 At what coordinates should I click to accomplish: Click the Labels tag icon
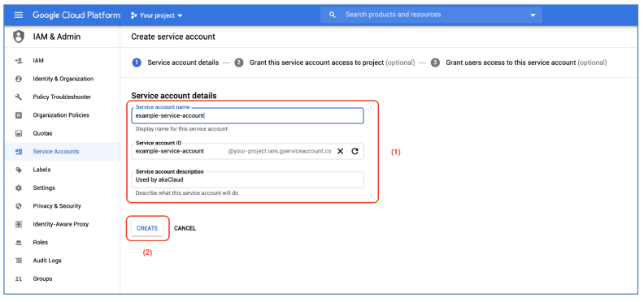click(19, 170)
